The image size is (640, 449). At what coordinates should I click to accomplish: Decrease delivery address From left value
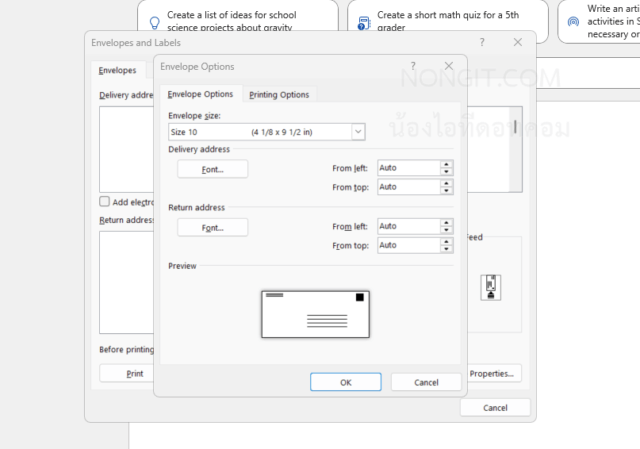point(447,171)
